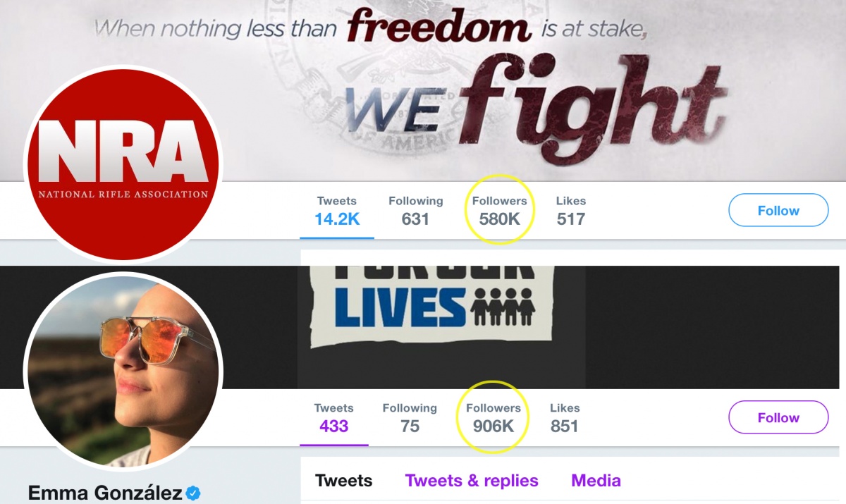Select the Tweets timeline tab
Screen dimensions: 846x504
pyautogui.click(x=344, y=481)
